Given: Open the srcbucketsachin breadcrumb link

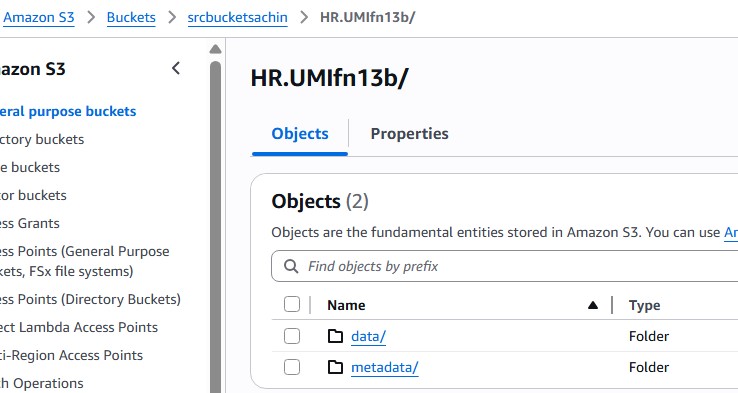Looking at the screenshot, I should (237, 17).
